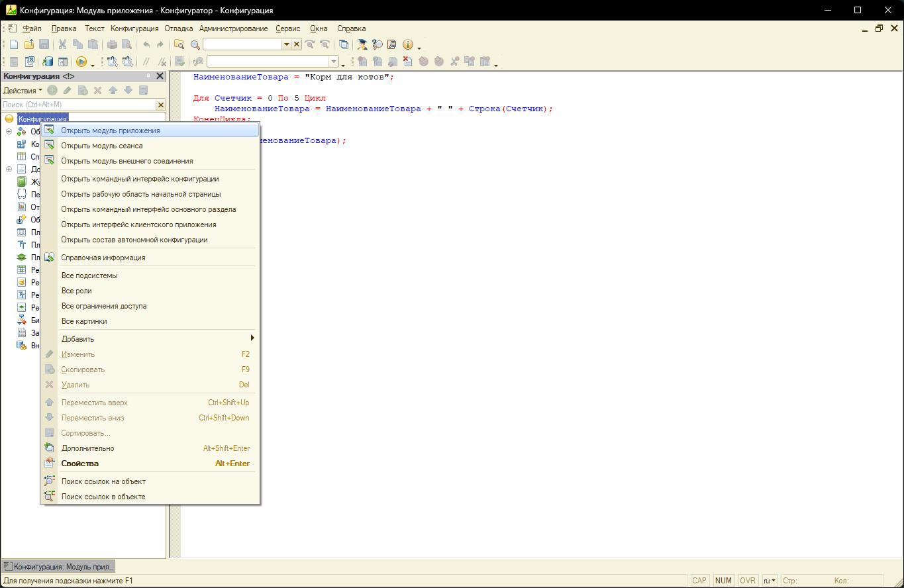Click the info About icon
The image size is (904, 588).
point(407,44)
